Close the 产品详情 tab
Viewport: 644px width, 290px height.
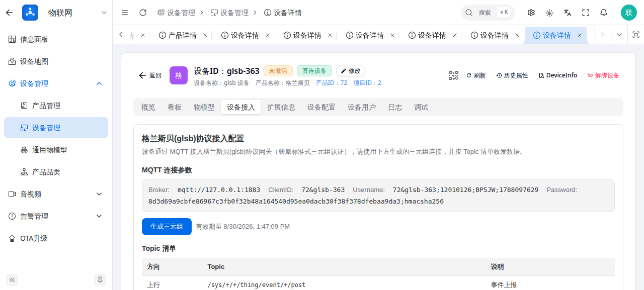[205, 35]
